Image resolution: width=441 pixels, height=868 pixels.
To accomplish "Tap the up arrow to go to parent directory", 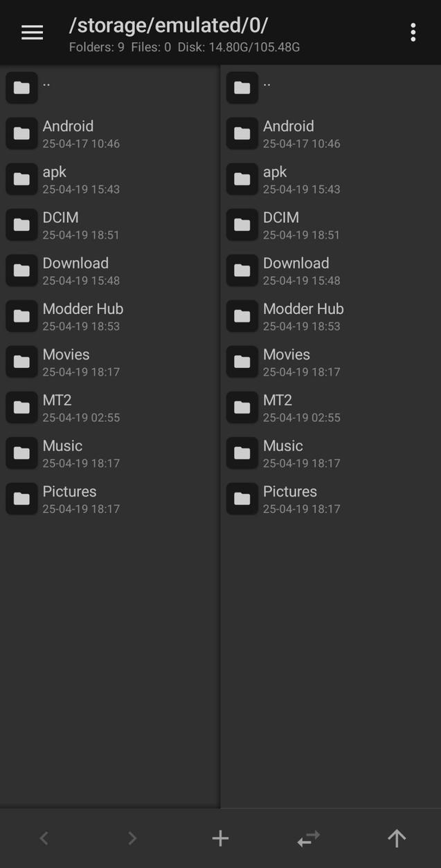I will click(x=397, y=838).
